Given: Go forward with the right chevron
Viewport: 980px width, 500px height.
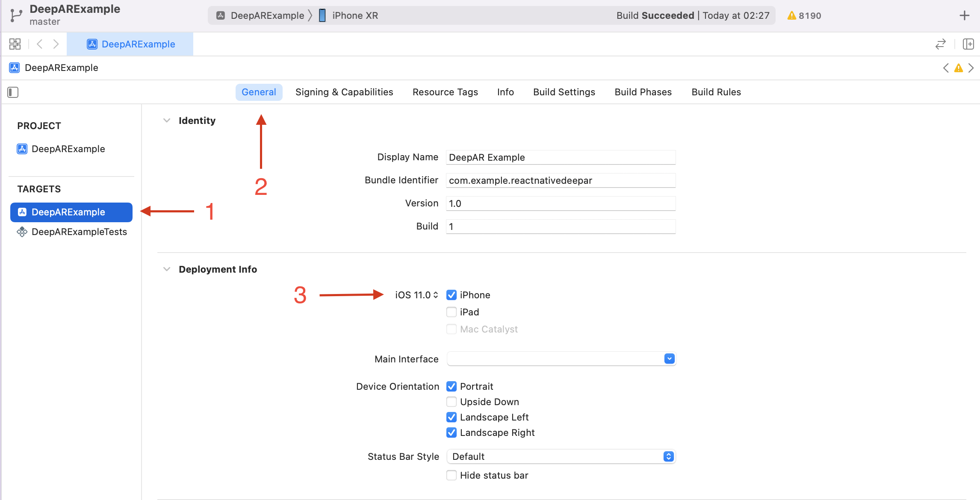Looking at the screenshot, I should click(x=56, y=44).
